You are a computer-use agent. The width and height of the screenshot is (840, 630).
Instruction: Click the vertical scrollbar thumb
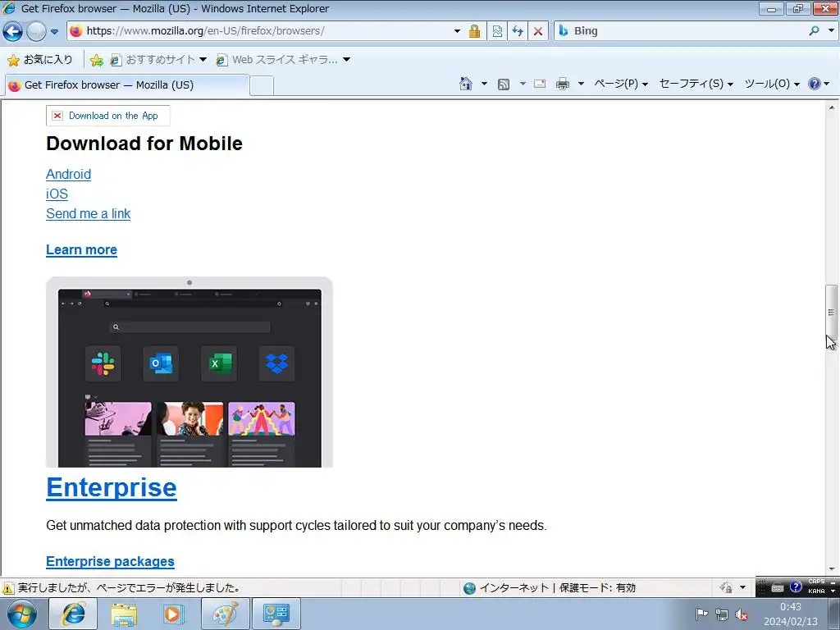point(832,313)
